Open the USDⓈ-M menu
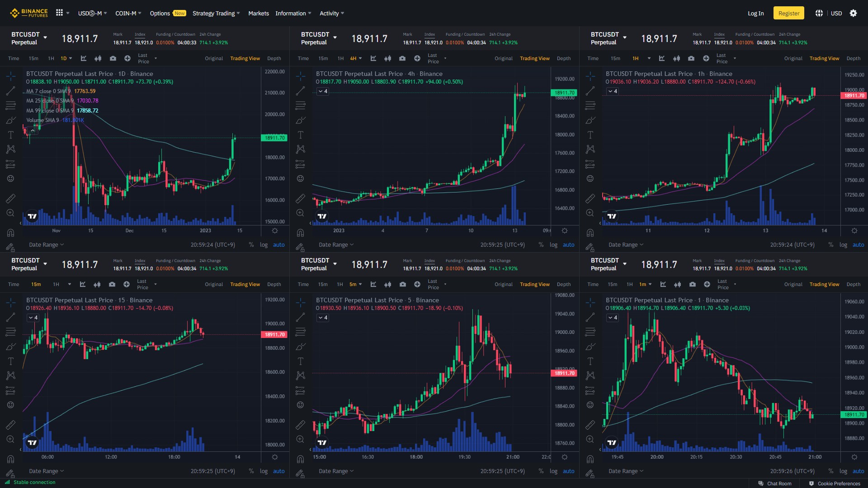868x488 pixels. tap(92, 13)
